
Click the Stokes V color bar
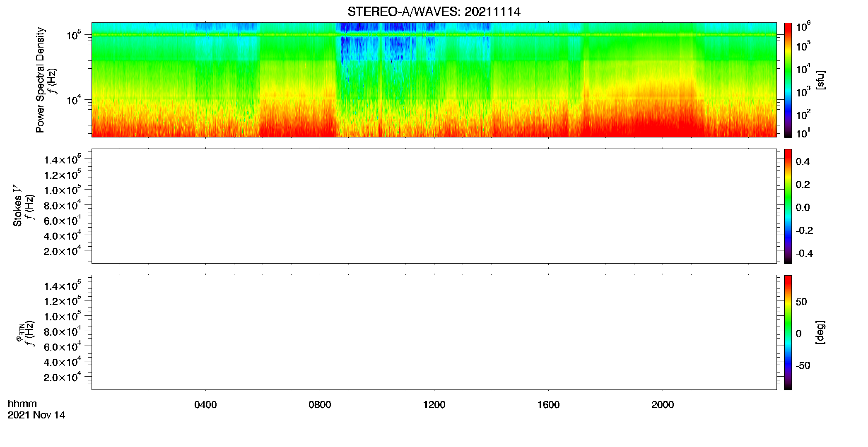coord(788,206)
